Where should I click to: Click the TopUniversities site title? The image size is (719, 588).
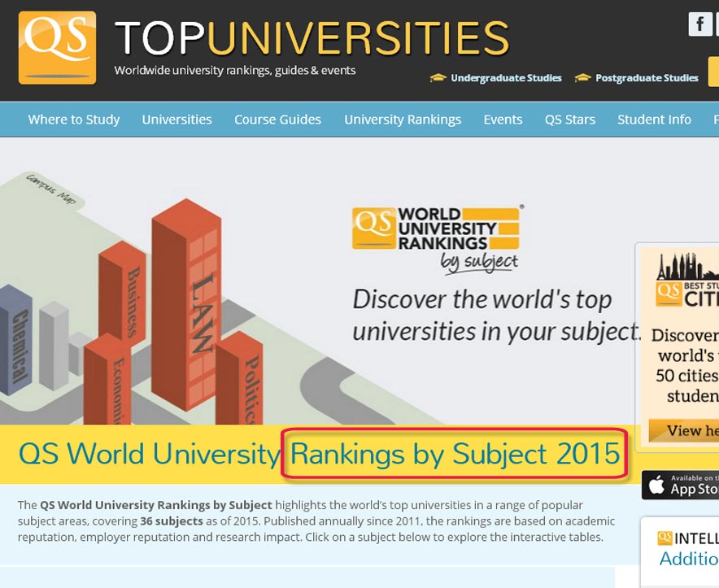click(x=312, y=38)
